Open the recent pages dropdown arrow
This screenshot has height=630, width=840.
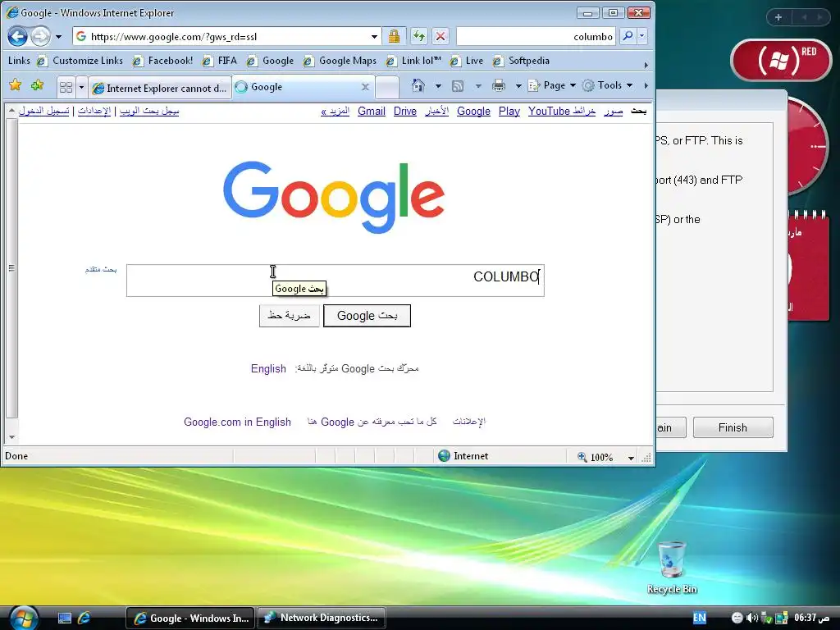(58, 37)
